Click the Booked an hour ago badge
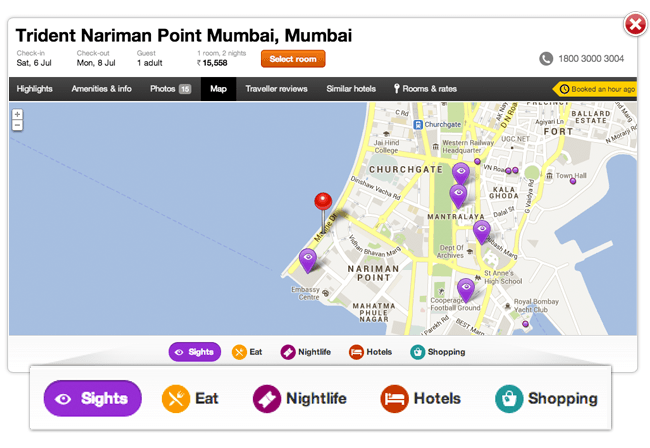Image resolution: width=650 pixels, height=448 pixels. [x=595, y=89]
